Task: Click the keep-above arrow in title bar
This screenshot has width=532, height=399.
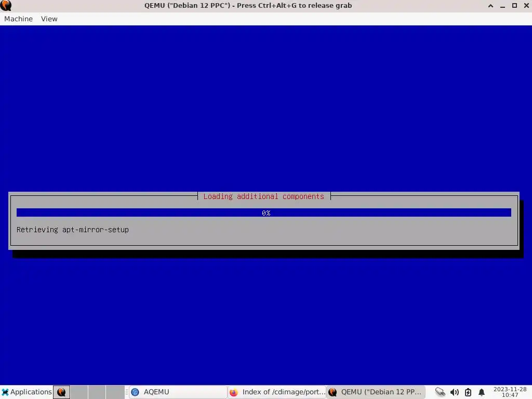Action: point(490,6)
